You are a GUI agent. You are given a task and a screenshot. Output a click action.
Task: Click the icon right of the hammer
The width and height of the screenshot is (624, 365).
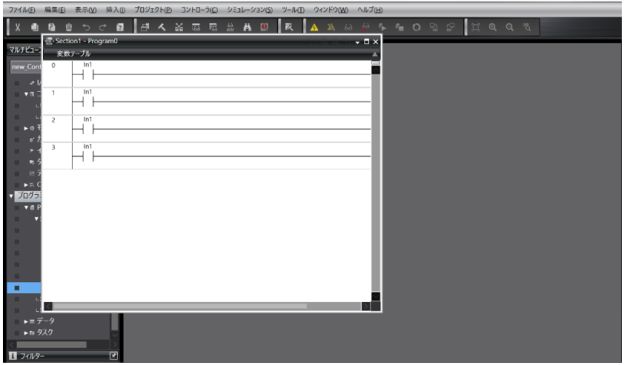(x=179, y=27)
